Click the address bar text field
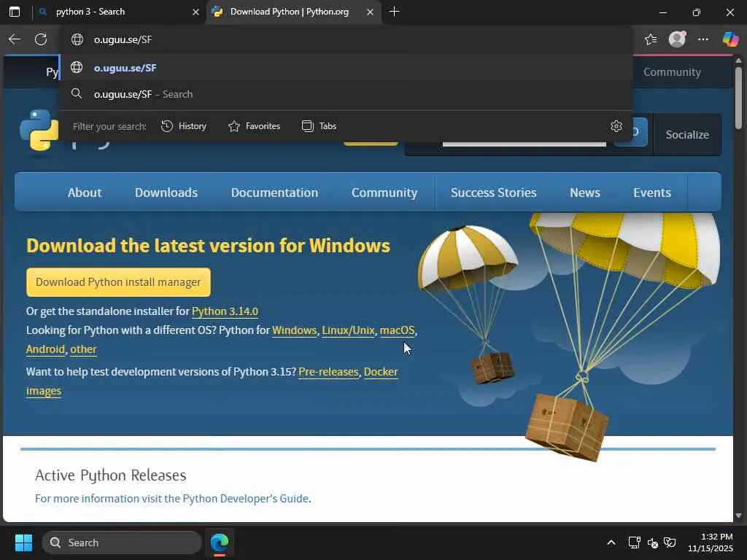The width and height of the screenshot is (747, 560). tap(346, 39)
